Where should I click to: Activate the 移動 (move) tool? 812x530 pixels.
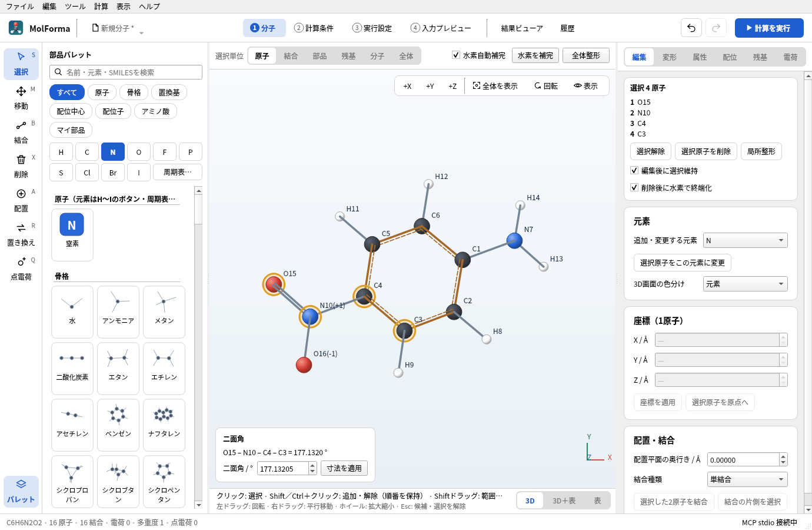point(21,98)
